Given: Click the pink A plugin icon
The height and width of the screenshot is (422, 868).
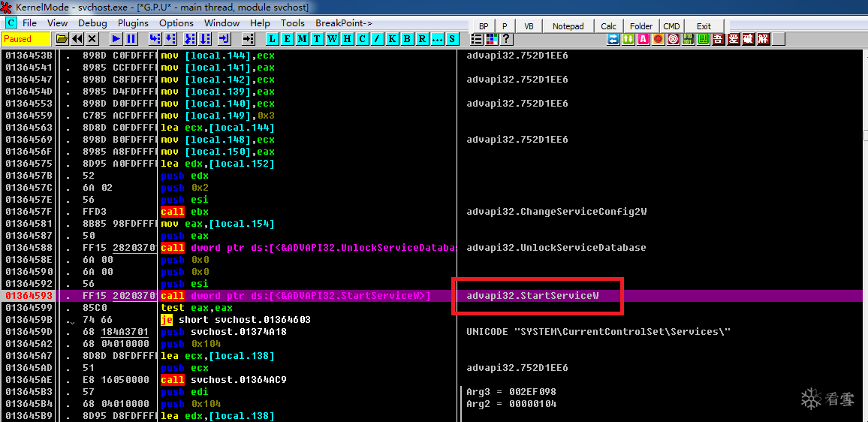Looking at the screenshot, I should pyautogui.click(x=643, y=39).
